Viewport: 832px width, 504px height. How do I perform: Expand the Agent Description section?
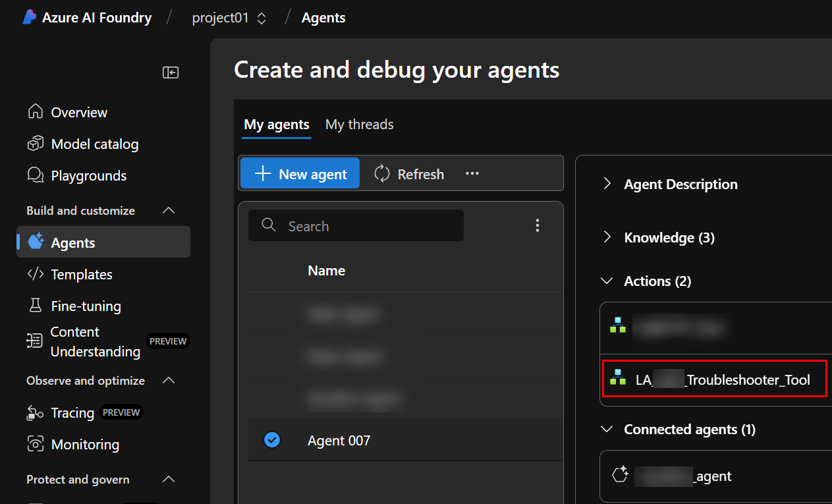tap(607, 184)
